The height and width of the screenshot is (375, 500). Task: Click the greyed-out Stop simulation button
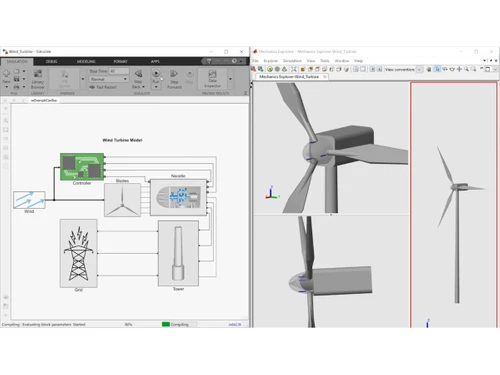pyautogui.click(x=189, y=77)
